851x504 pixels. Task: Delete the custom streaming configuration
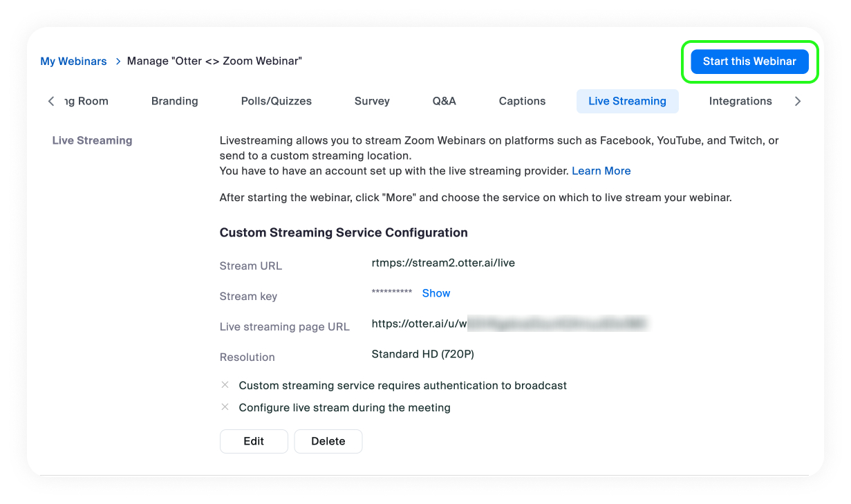tap(328, 441)
